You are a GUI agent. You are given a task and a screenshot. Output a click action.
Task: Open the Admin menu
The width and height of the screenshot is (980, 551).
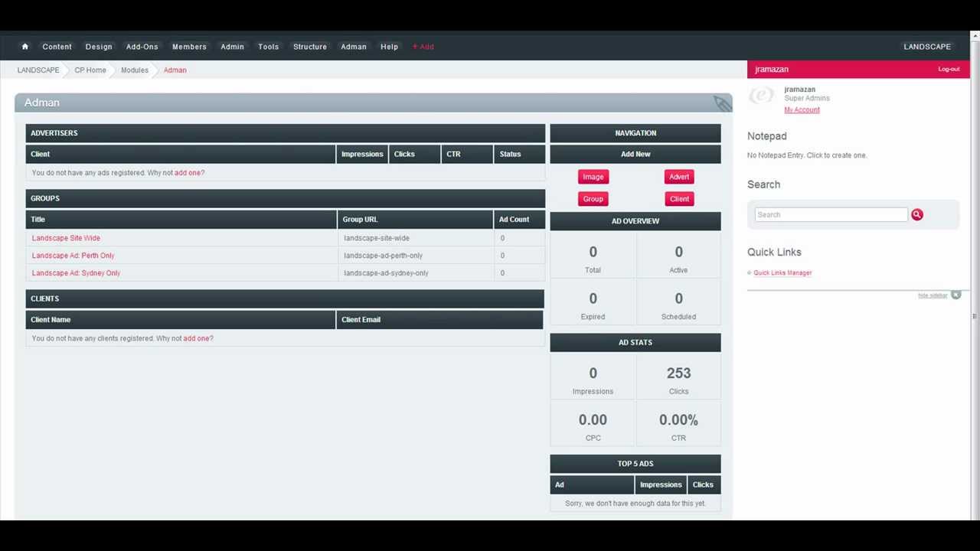click(232, 47)
